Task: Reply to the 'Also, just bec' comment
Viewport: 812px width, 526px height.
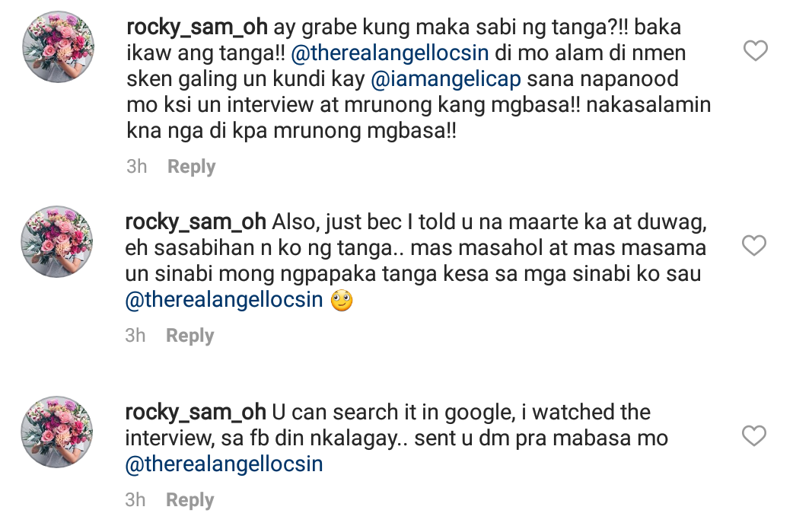Action: pos(190,336)
